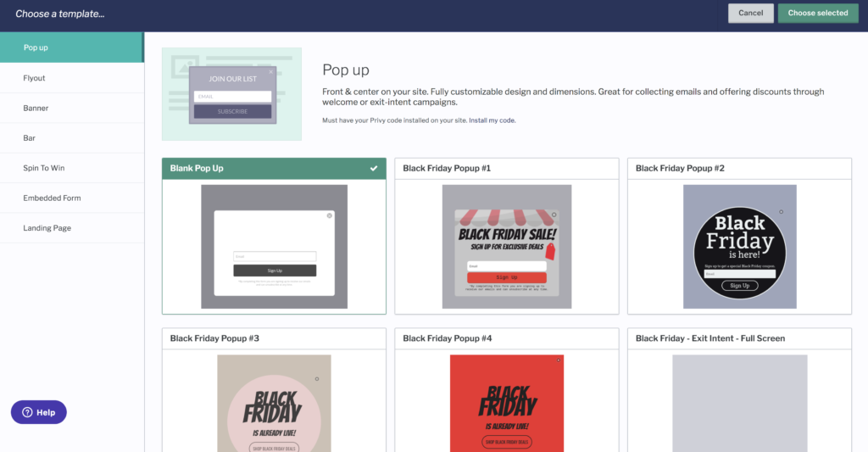Select the Pop up template category

coord(72,47)
